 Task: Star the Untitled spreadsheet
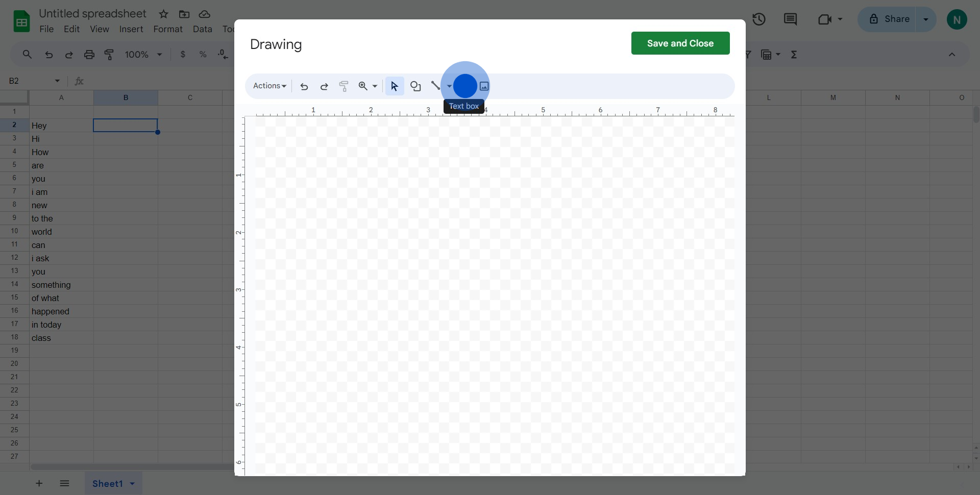(x=163, y=14)
